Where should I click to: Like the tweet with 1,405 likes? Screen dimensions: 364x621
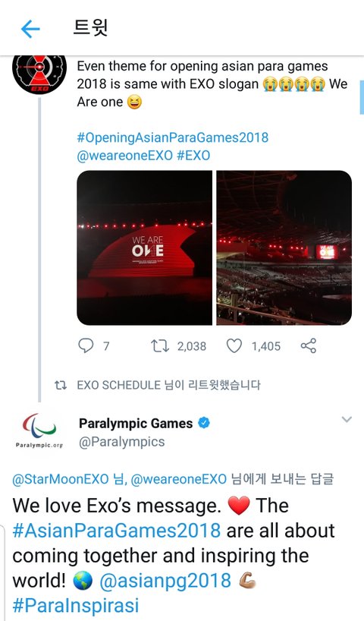pos(234,345)
